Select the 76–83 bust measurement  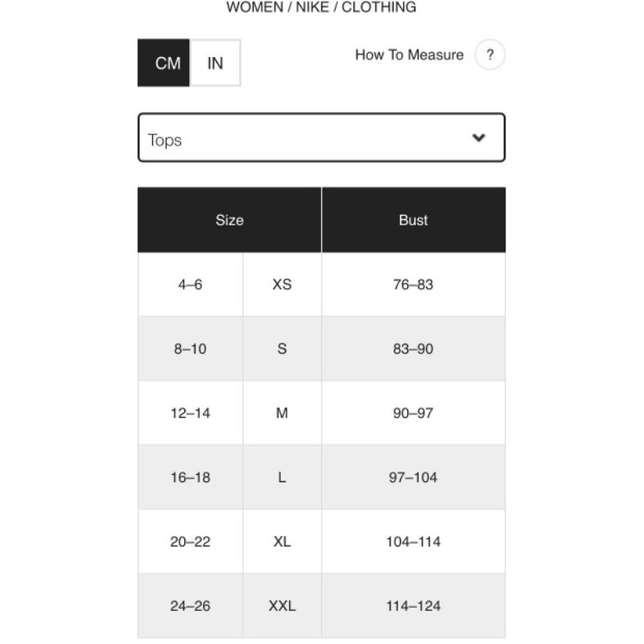414,285
